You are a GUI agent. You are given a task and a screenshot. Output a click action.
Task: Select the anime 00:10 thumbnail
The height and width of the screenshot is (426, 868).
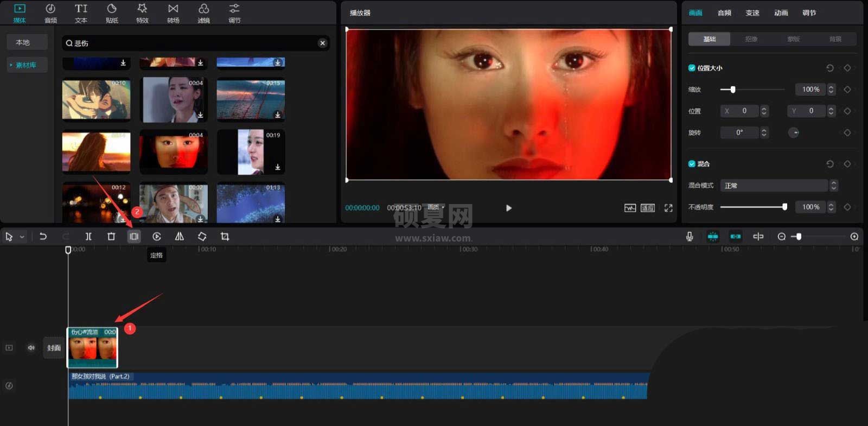(x=96, y=100)
